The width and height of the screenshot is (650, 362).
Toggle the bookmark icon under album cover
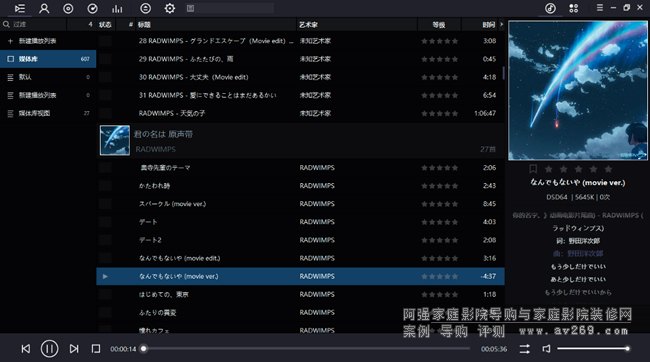pos(533,169)
